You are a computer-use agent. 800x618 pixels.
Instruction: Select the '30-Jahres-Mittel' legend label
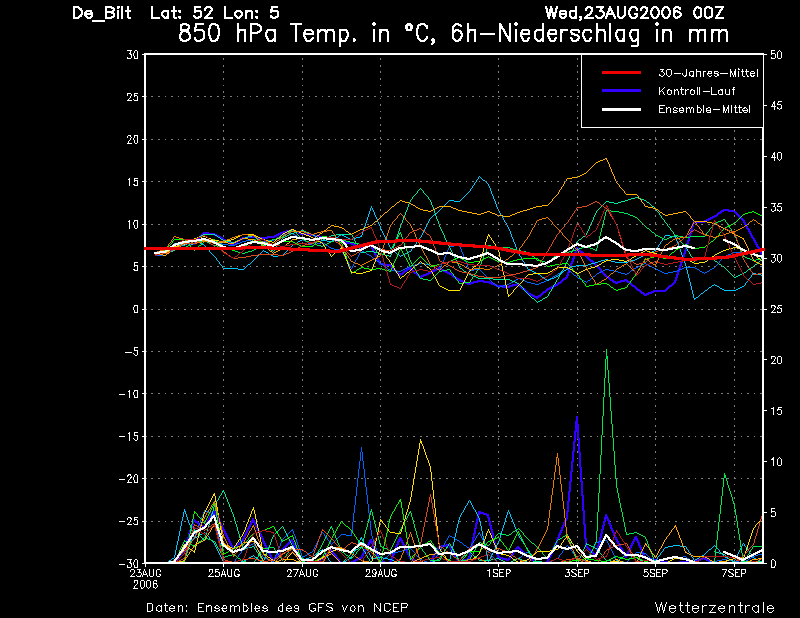coord(708,73)
